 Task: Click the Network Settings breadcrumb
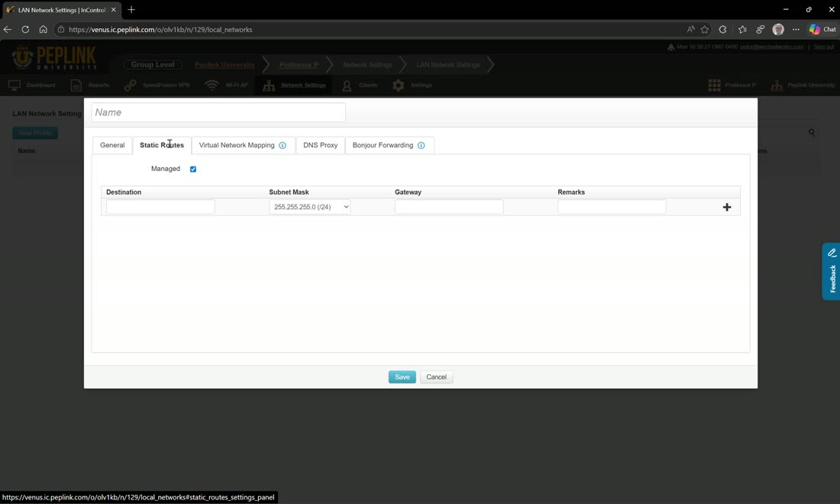pyautogui.click(x=367, y=65)
